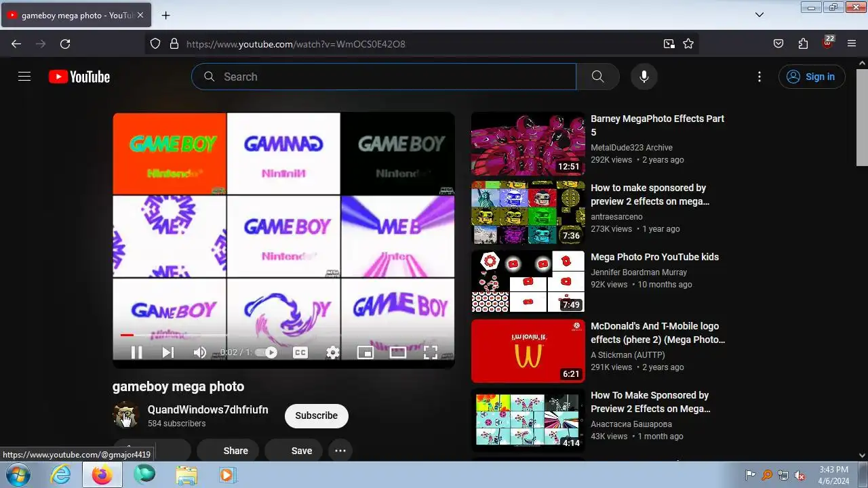Select the gameboy mega photo tab
868x488 pixels.
(x=75, y=15)
